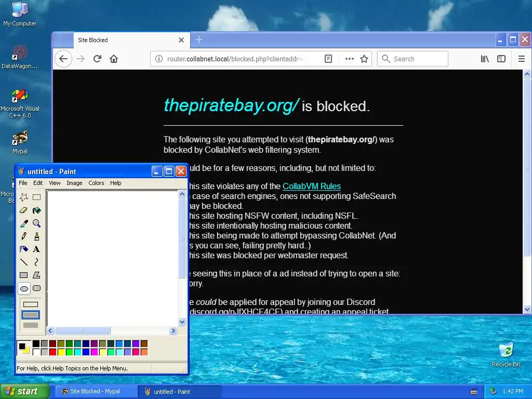
Task: Choose the Rectangle shape tool in Paint
Action: pos(24,275)
